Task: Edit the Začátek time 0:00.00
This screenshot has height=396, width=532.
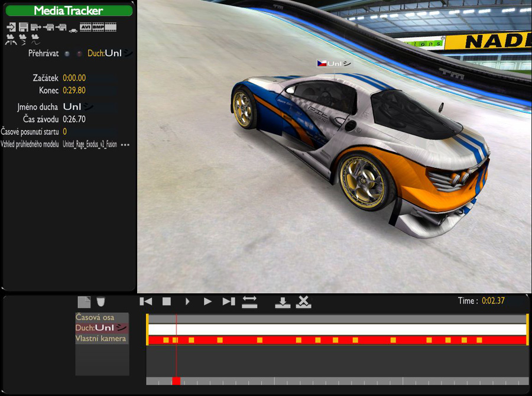Action: [74, 78]
